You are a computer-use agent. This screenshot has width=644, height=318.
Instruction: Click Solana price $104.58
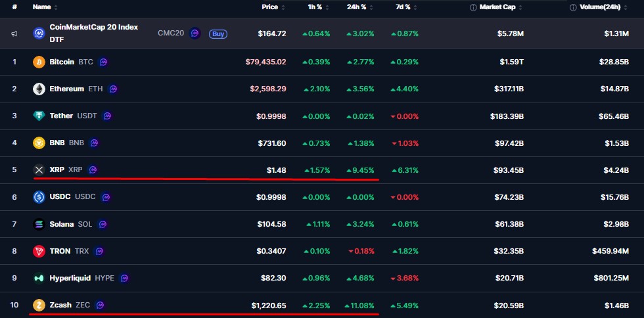click(x=272, y=224)
